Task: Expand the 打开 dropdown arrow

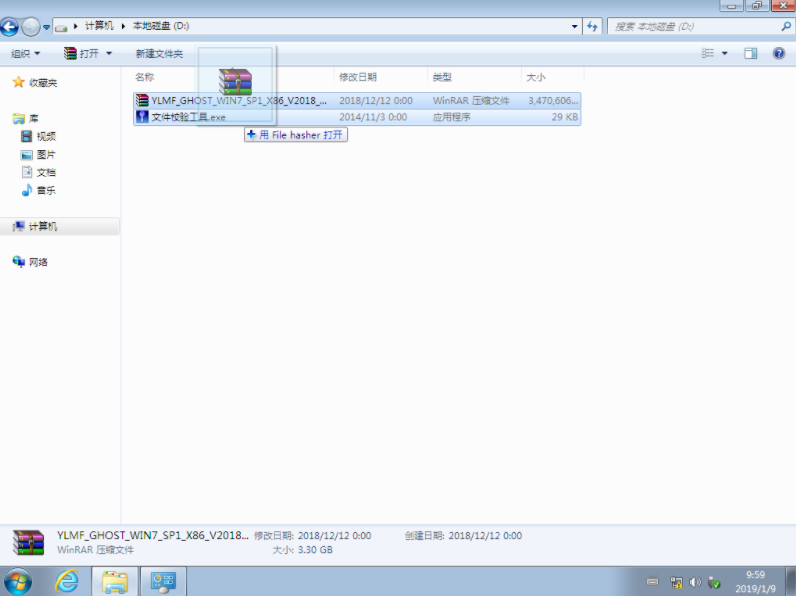Action: [x=109, y=53]
